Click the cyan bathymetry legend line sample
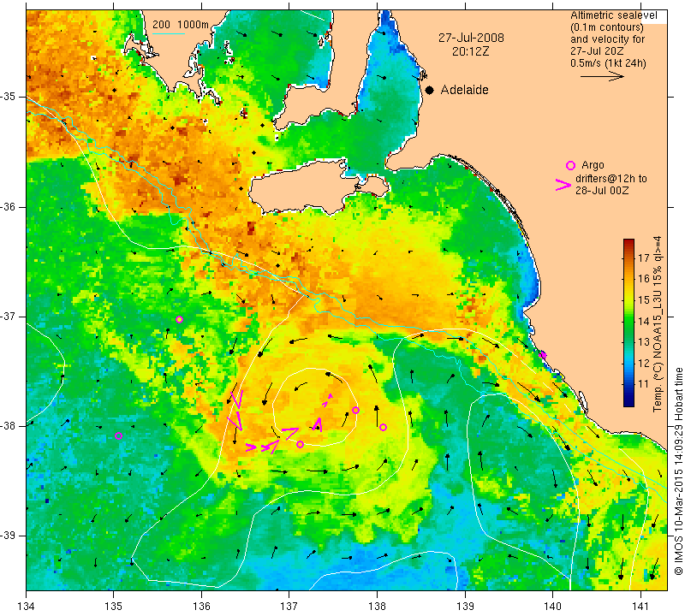Screen dimensions: 685x616 (x=169, y=33)
